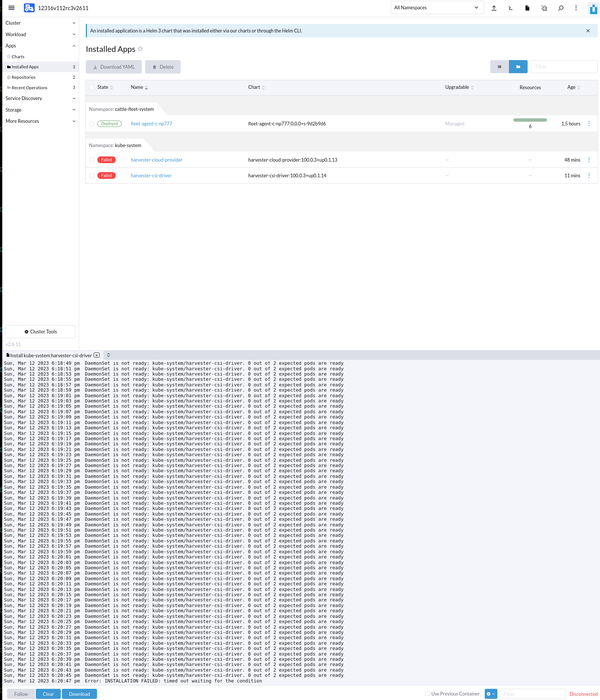Viewport: 600px width, 700px height.
Task: Open the search resources magnifier icon
Action: pyautogui.click(x=561, y=8)
